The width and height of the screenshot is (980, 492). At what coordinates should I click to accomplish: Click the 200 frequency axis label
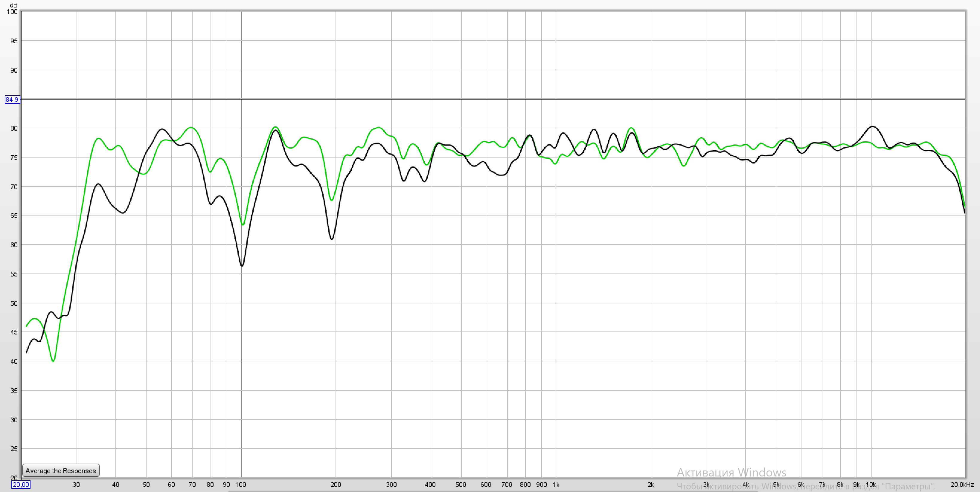[x=336, y=485]
